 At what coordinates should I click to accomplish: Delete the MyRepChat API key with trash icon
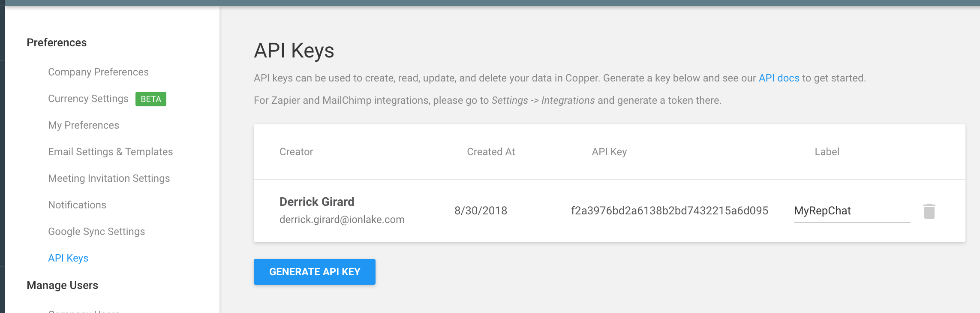[929, 211]
